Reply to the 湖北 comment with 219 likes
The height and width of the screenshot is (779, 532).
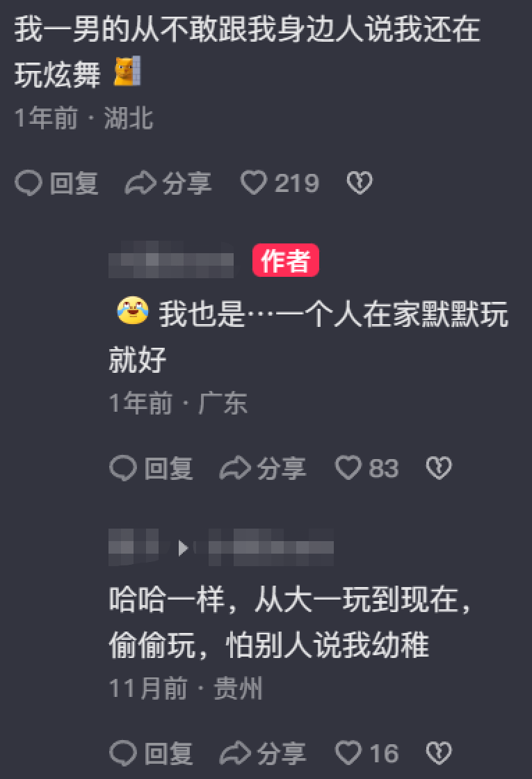(56, 184)
